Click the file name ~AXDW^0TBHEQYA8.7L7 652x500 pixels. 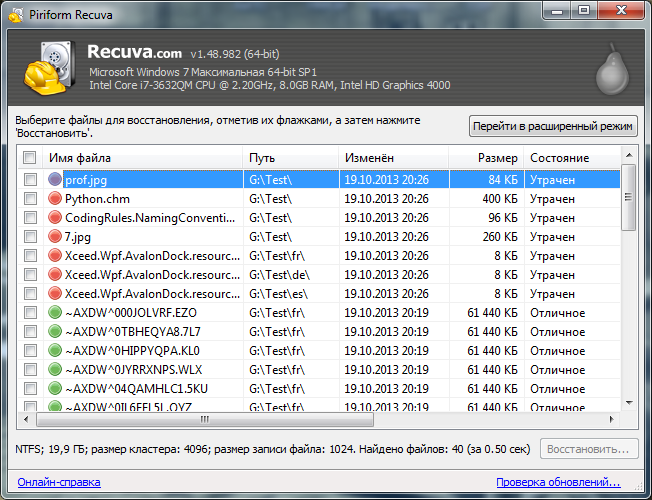133,332
